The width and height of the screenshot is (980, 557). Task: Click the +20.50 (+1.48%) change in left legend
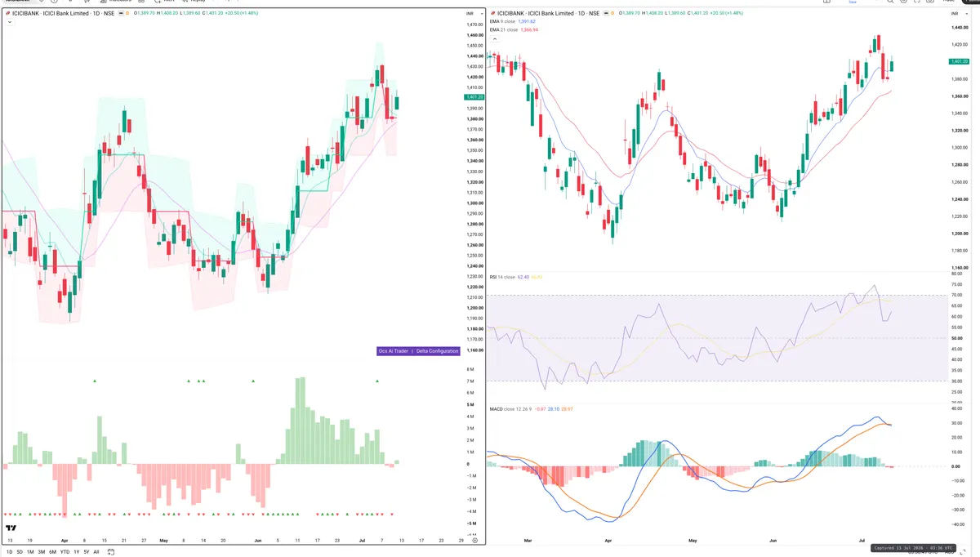pyautogui.click(x=242, y=13)
